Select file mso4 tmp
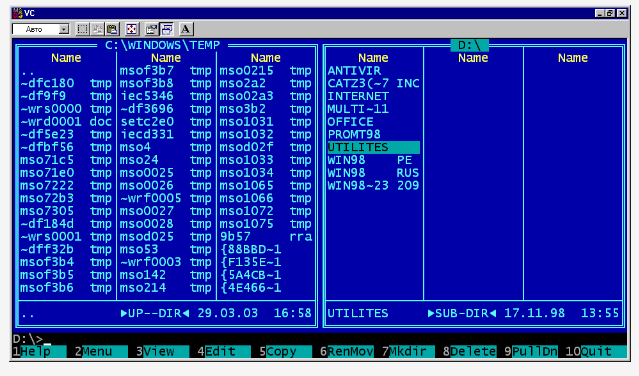 click(x=166, y=147)
